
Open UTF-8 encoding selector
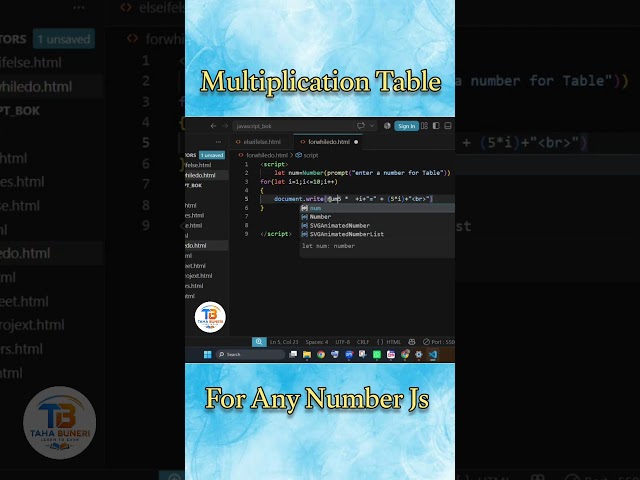(342, 342)
